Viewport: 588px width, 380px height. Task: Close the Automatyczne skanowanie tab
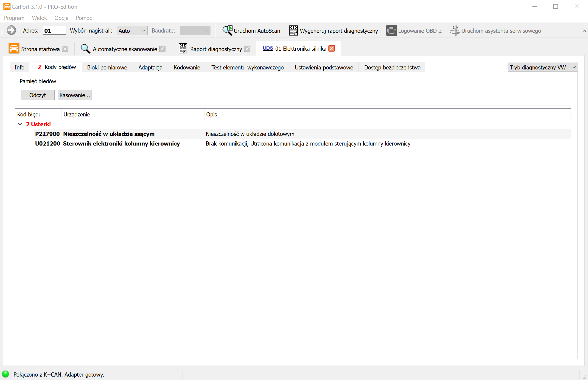click(x=162, y=49)
